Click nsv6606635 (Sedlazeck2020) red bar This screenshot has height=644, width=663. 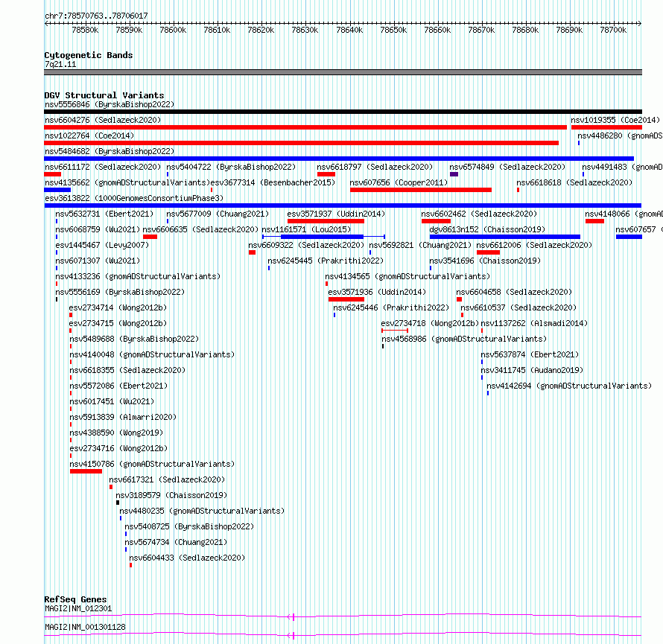(x=150, y=237)
